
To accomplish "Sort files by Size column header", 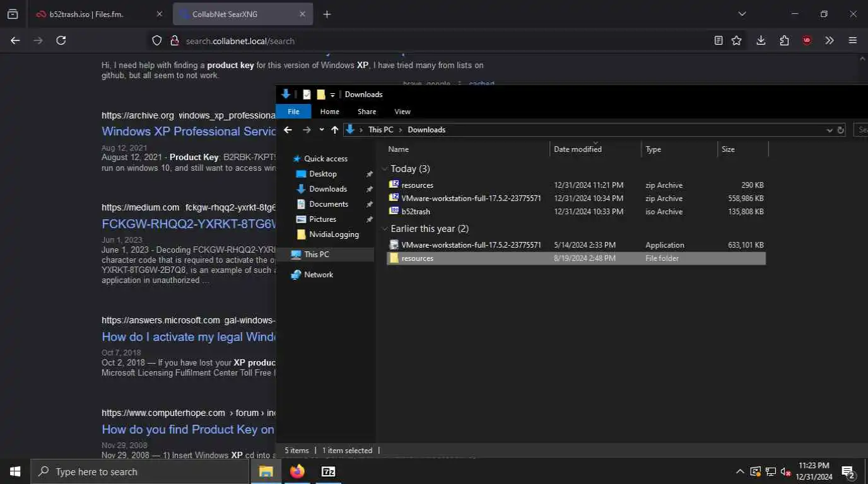I will click(x=743, y=149).
